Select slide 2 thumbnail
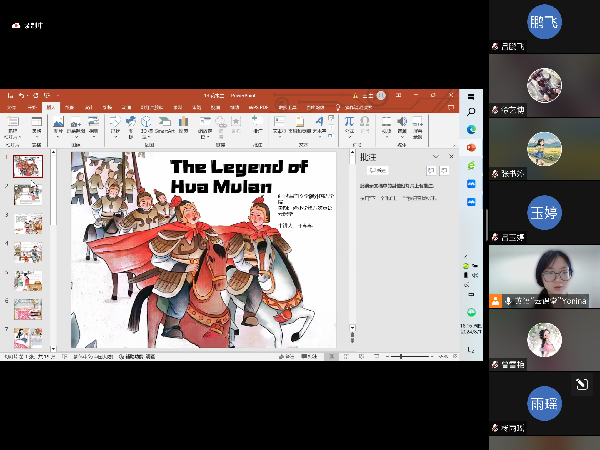This screenshot has width=600, height=450. pos(28,195)
